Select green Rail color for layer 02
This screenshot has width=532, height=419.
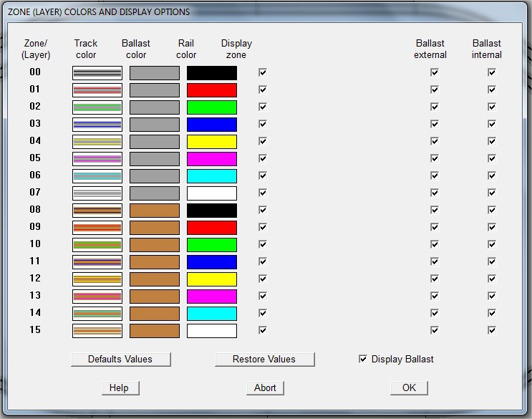[212, 107]
